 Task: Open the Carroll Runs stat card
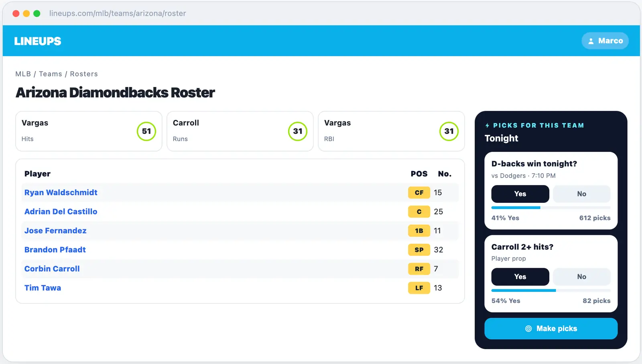tap(240, 131)
